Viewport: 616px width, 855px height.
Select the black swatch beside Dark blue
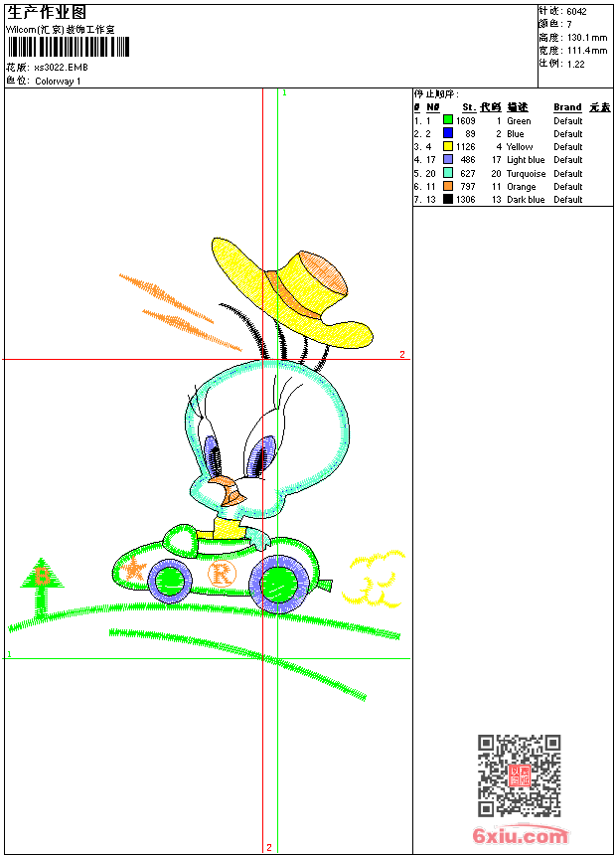click(x=447, y=199)
